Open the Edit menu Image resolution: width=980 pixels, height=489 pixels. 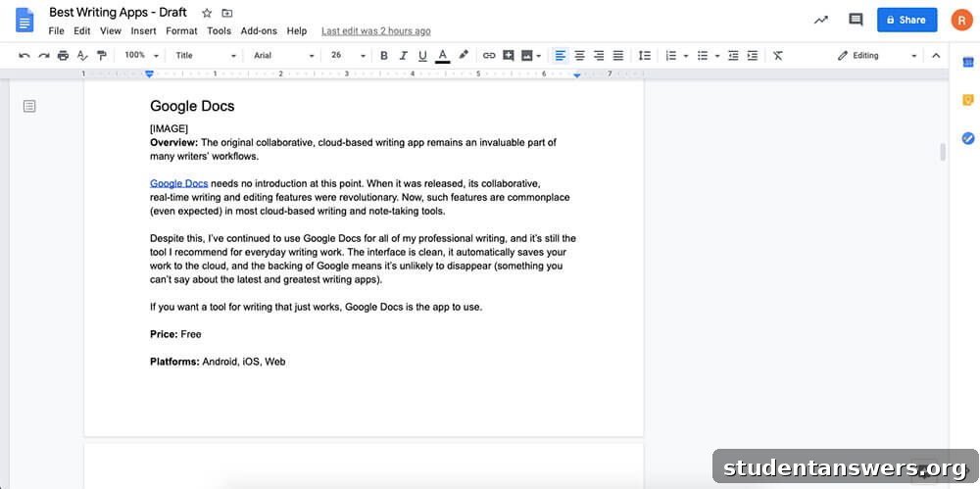pyautogui.click(x=82, y=30)
